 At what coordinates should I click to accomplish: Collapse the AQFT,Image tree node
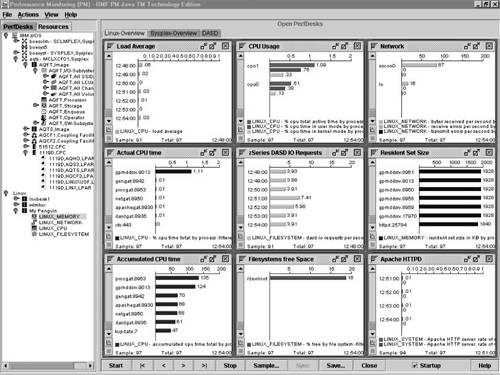coord(26,65)
